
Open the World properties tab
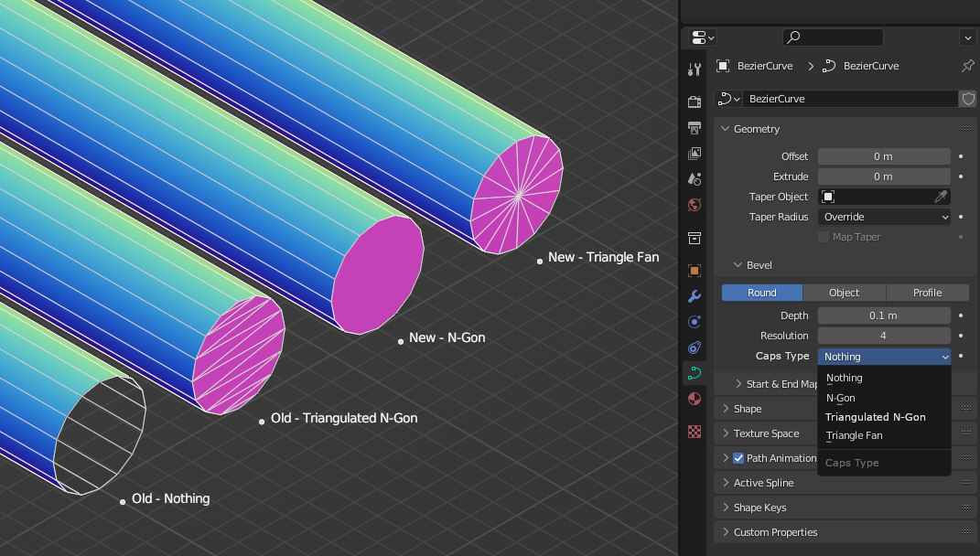coord(694,205)
